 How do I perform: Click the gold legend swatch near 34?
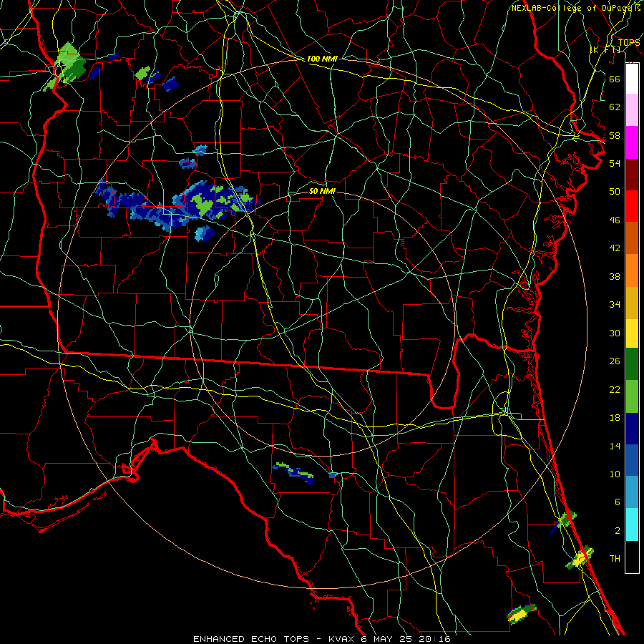pos(632,303)
